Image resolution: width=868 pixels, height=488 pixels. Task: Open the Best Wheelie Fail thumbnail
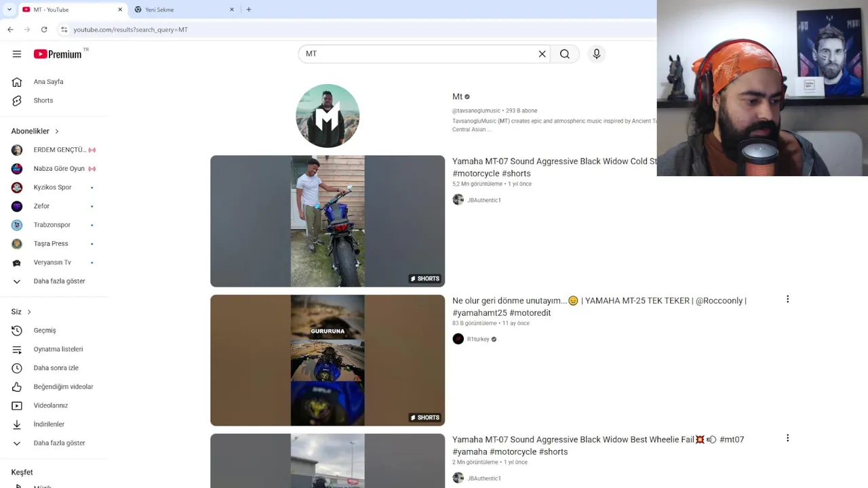coord(328,461)
